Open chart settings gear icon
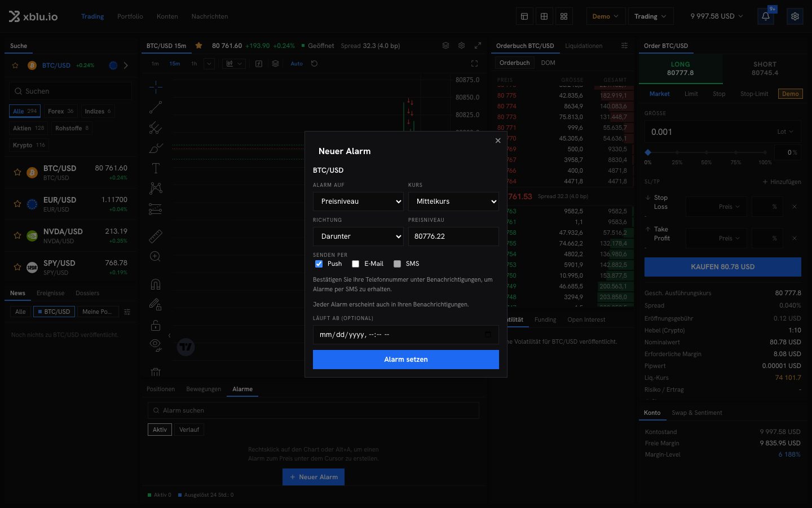The height and width of the screenshot is (508, 812). [461, 46]
